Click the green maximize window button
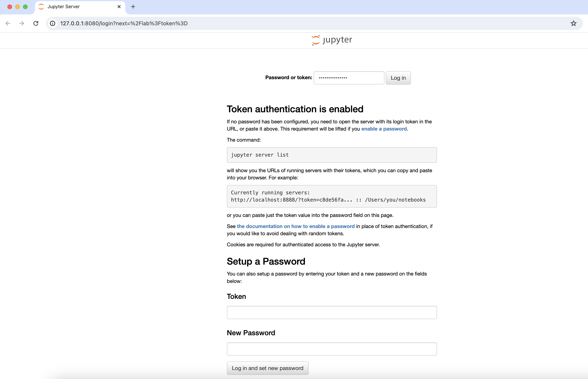This screenshot has width=588, height=379. pyautogui.click(x=25, y=7)
